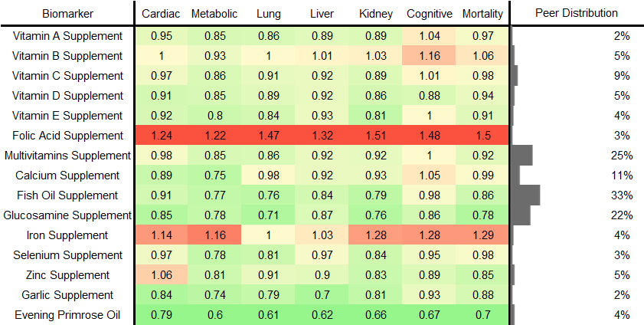
Task: Click the Cognitive column header
Action: pyautogui.click(x=429, y=13)
